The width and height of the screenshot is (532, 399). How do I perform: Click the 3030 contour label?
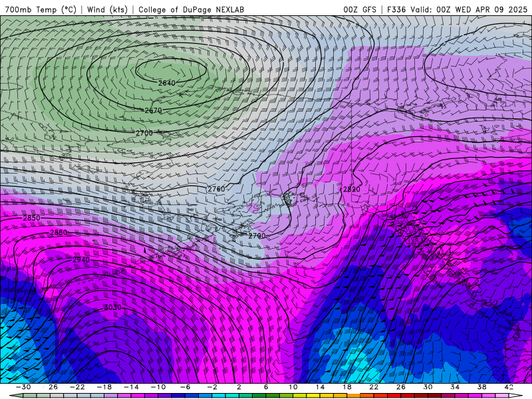112,307
